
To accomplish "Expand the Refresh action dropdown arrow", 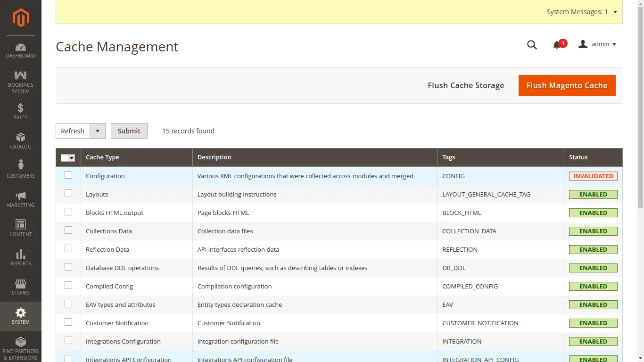I will [x=98, y=131].
